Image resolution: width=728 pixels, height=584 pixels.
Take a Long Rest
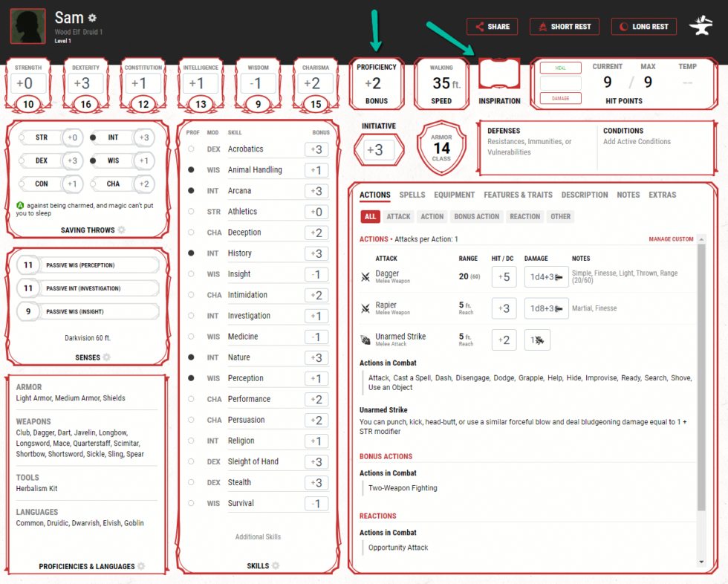(x=643, y=26)
